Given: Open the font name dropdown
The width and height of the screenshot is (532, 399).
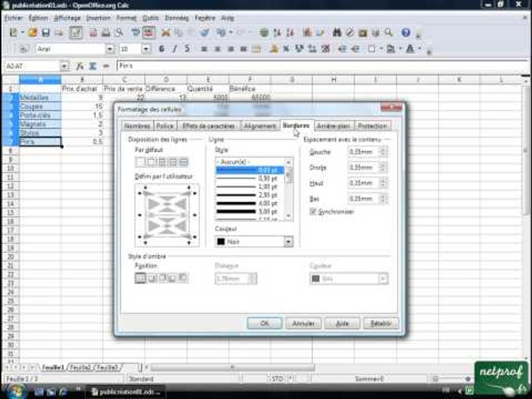Looking at the screenshot, I should point(110,49).
